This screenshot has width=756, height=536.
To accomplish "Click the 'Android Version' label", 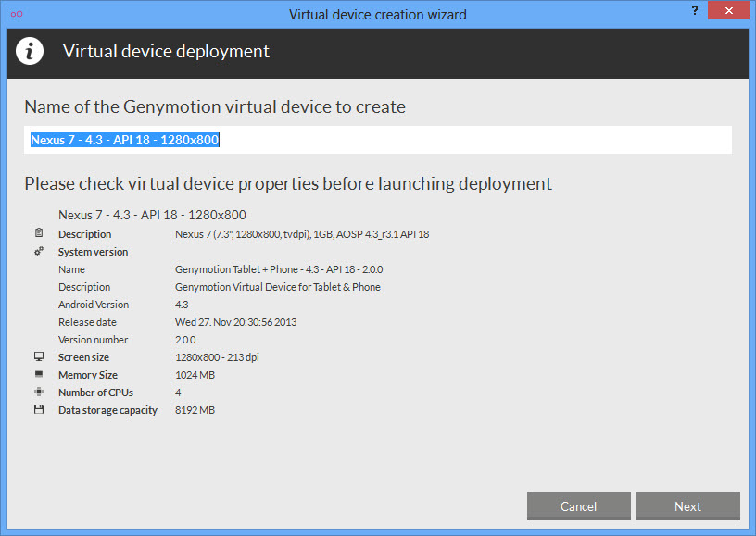I will click(x=94, y=305).
